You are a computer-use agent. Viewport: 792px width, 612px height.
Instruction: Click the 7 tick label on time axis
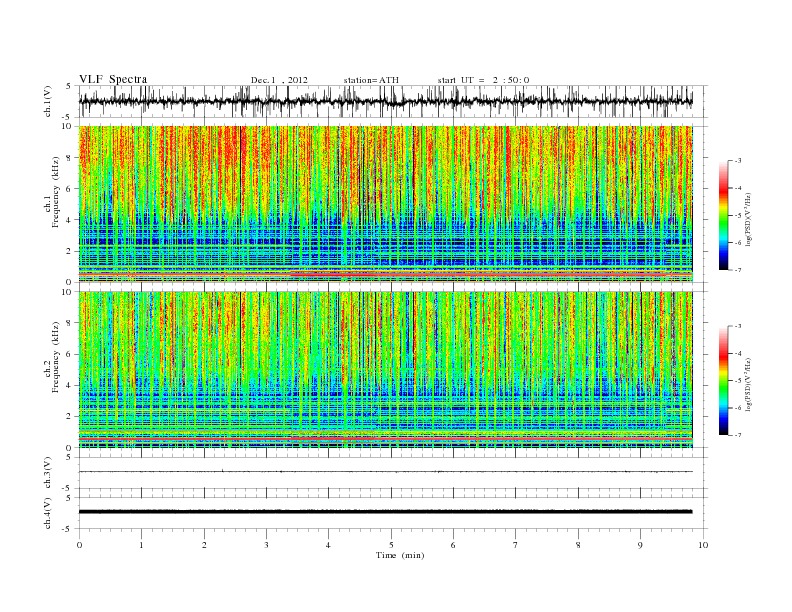(516, 545)
